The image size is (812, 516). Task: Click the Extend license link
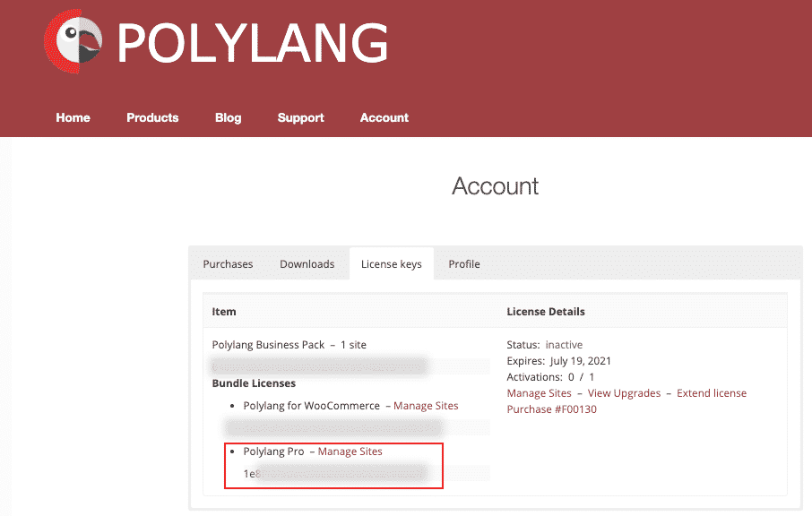tap(712, 392)
